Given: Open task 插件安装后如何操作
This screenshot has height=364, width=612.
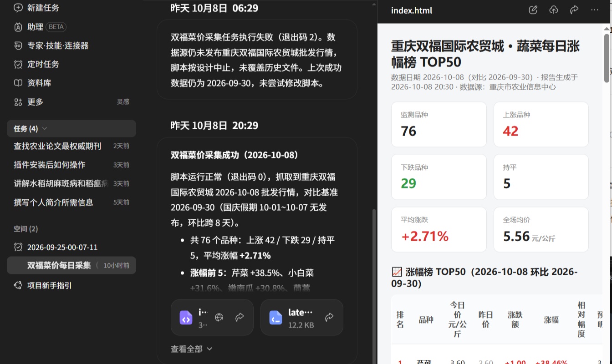Looking at the screenshot, I should (x=71, y=165).
